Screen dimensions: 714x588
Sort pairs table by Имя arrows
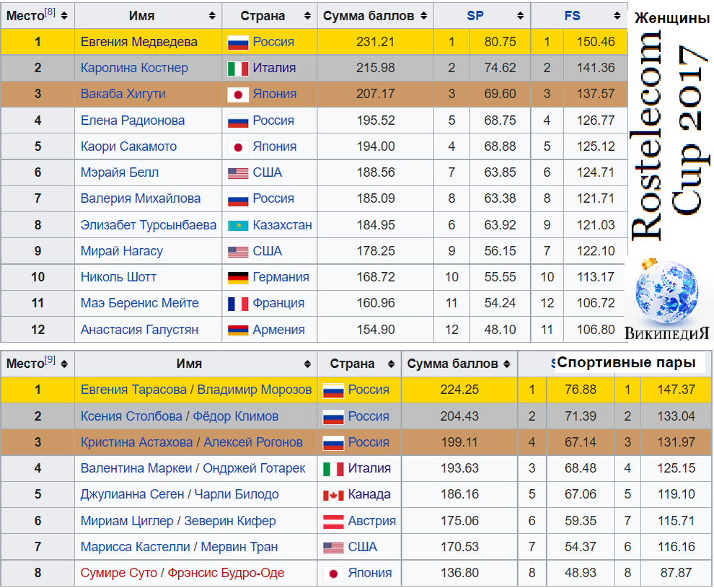click(307, 364)
